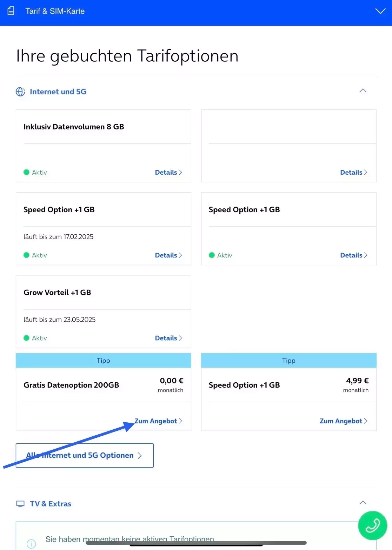This screenshot has height=550, width=392.
Task: Click the TV monitor icon beside TV & Extras
Action: 20,504
